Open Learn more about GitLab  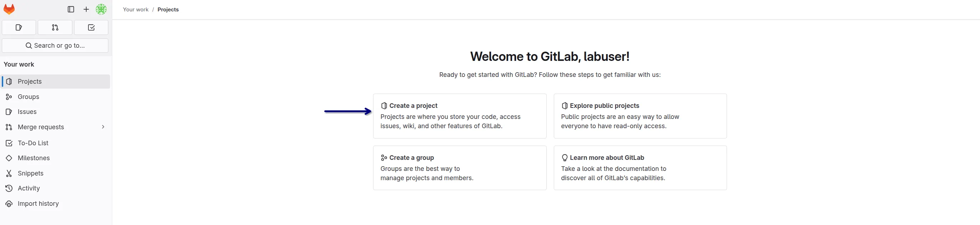coord(640,168)
